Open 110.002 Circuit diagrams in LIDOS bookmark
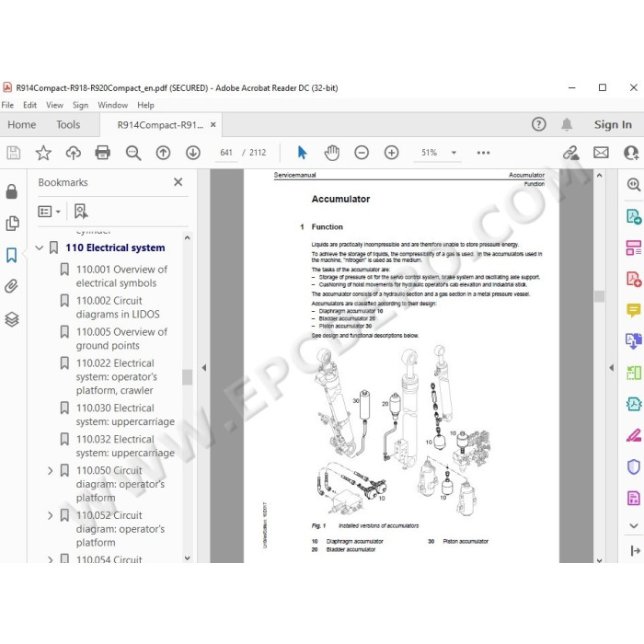 118,307
